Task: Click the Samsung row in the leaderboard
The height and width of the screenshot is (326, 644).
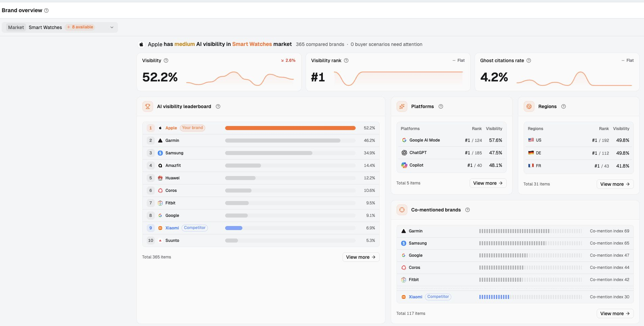Action: [261, 153]
